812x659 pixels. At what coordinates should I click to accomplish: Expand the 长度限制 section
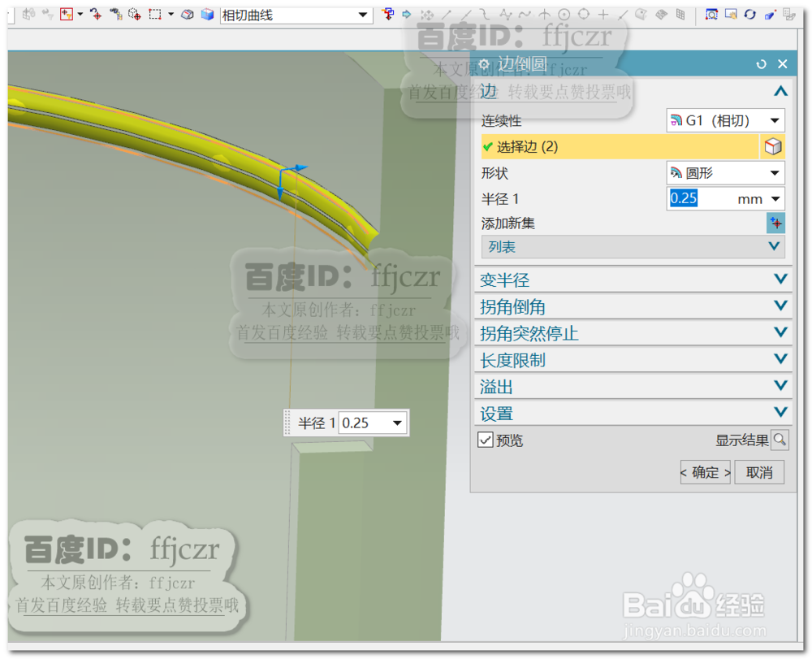pyautogui.click(x=633, y=360)
